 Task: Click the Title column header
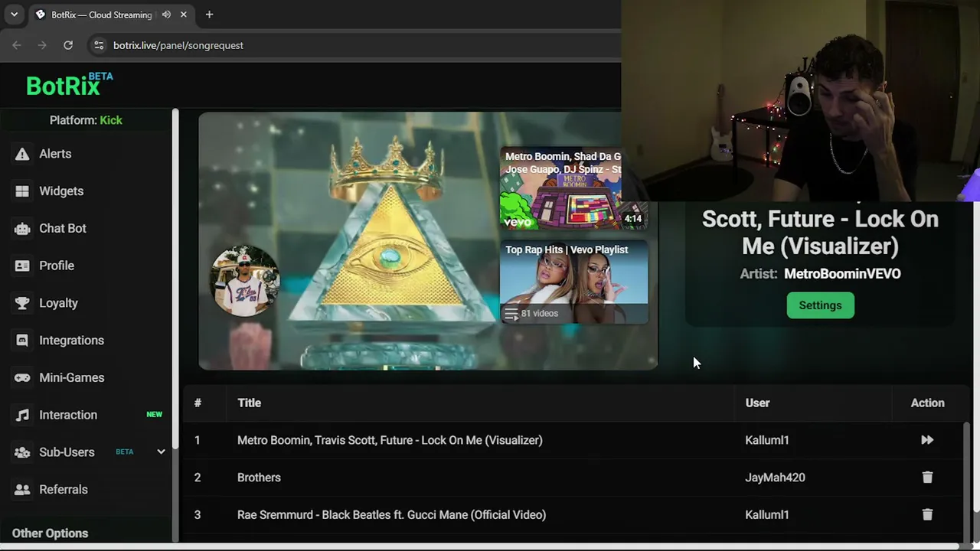tap(249, 403)
